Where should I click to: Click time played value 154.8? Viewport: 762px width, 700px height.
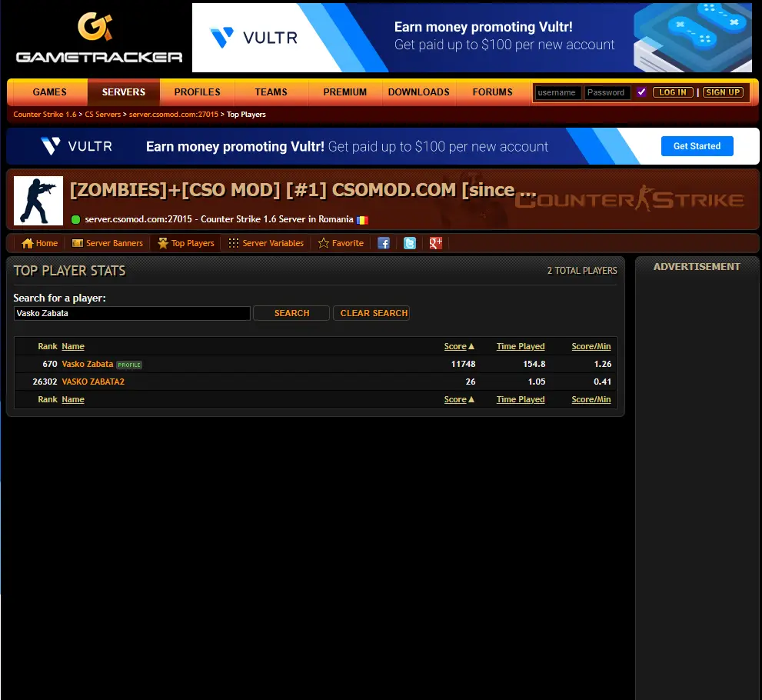pyautogui.click(x=534, y=364)
